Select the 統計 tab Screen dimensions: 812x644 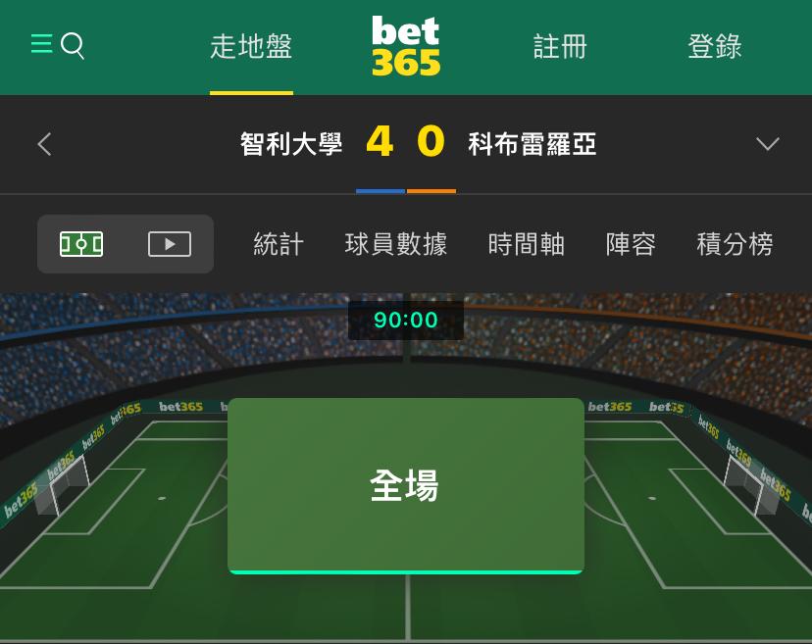click(x=279, y=244)
